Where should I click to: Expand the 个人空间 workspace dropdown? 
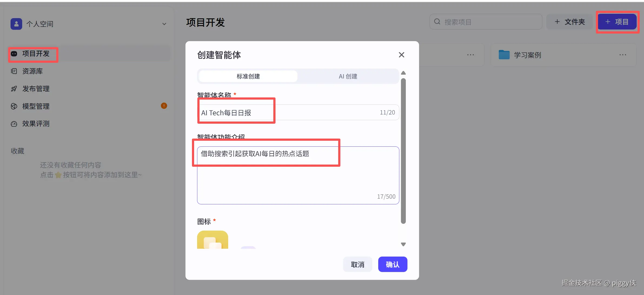(164, 24)
